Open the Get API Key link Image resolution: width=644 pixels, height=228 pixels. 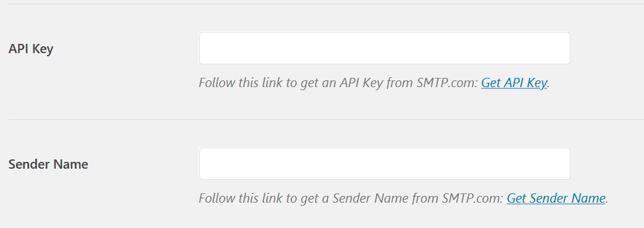514,83
